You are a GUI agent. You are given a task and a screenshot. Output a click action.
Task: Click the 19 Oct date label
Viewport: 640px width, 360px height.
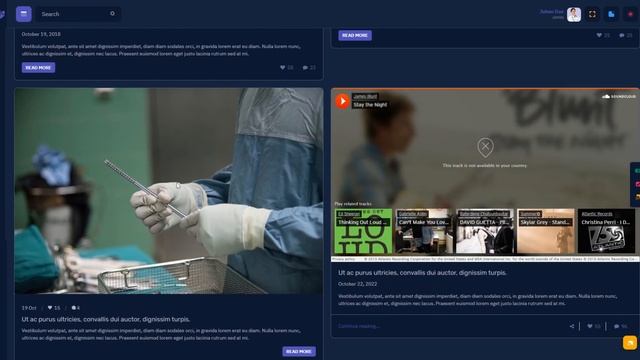29,308
